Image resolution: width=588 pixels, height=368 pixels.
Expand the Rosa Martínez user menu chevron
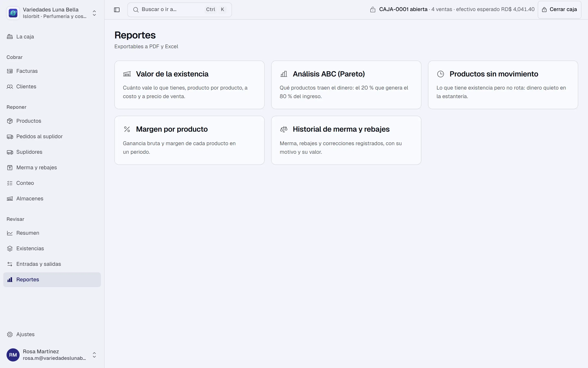pyautogui.click(x=94, y=355)
